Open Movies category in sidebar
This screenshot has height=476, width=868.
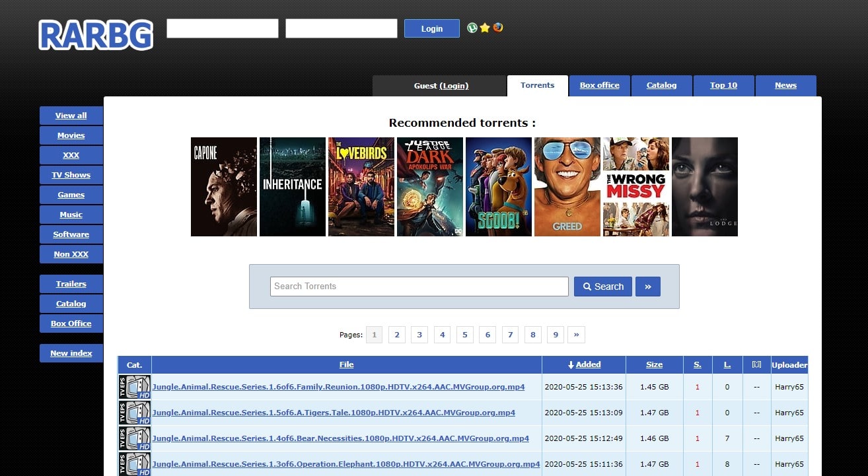(71, 135)
